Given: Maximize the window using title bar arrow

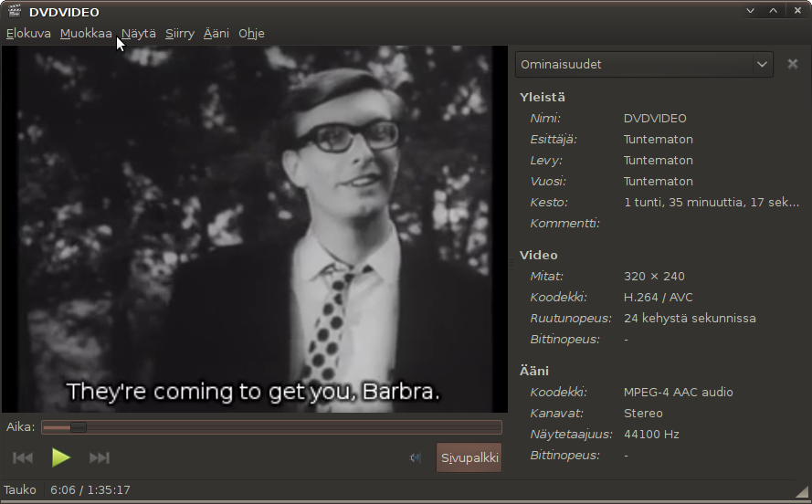Looking at the screenshot, I should point(773,12).
